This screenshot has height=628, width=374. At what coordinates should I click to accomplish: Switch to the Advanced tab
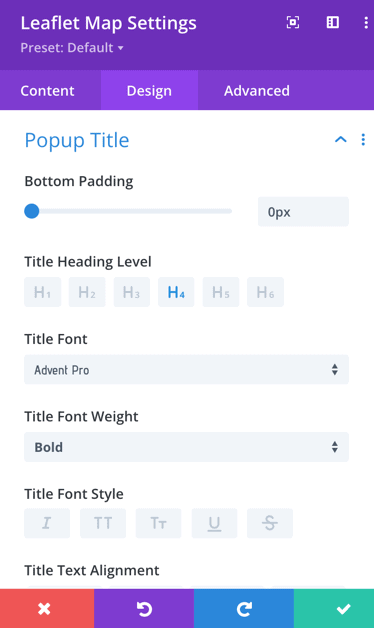click(x=257, y=91)
